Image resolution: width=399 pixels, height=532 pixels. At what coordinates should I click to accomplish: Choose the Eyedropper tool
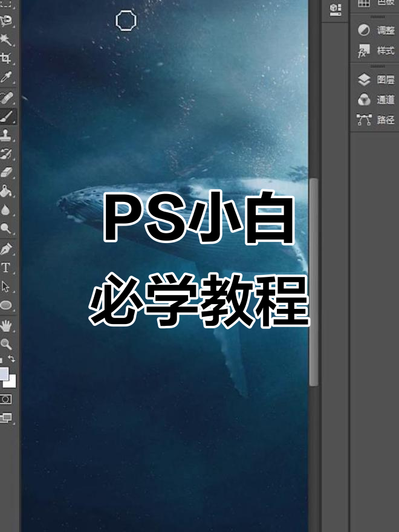coord(6,77)
